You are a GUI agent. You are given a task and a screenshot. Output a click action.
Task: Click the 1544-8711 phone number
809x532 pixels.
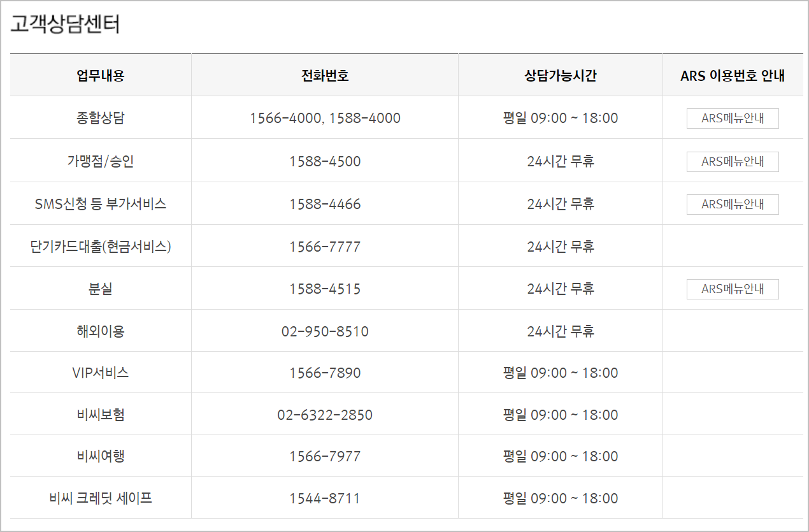point(325,498)
